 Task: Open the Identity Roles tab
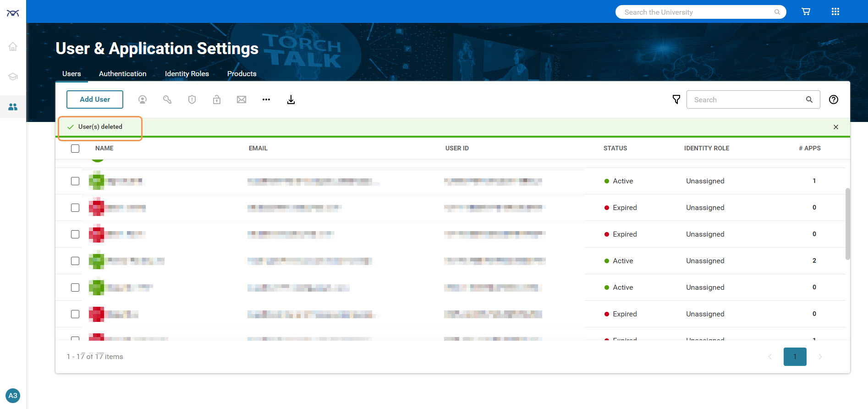[x=187, y=74]
